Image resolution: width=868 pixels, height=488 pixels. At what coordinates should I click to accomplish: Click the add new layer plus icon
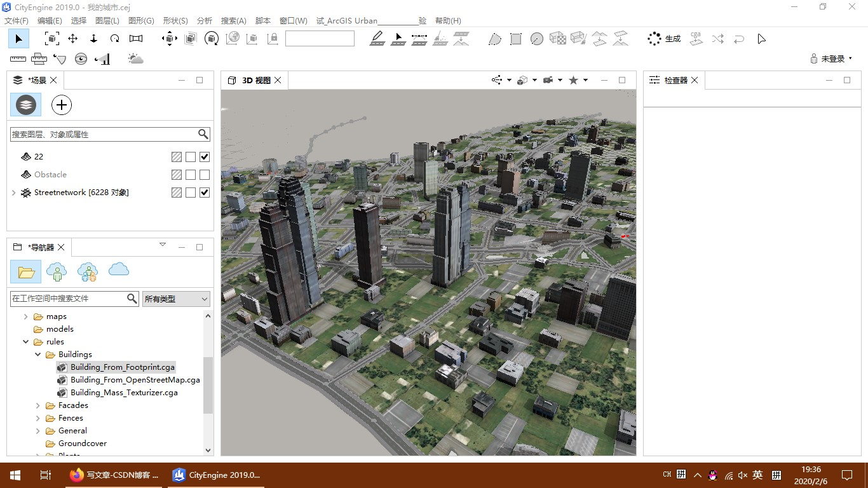61,105
